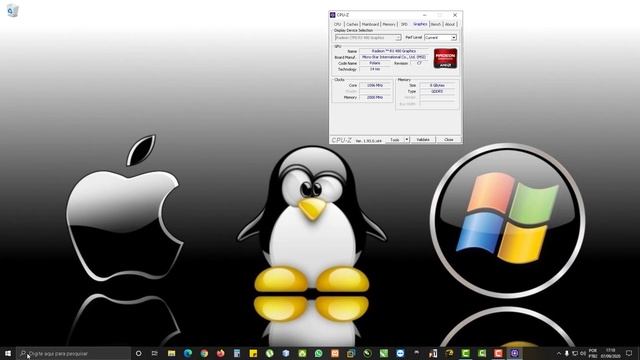
Task: Click the Clocks Memory MHz value
Action: coord(375,98)
